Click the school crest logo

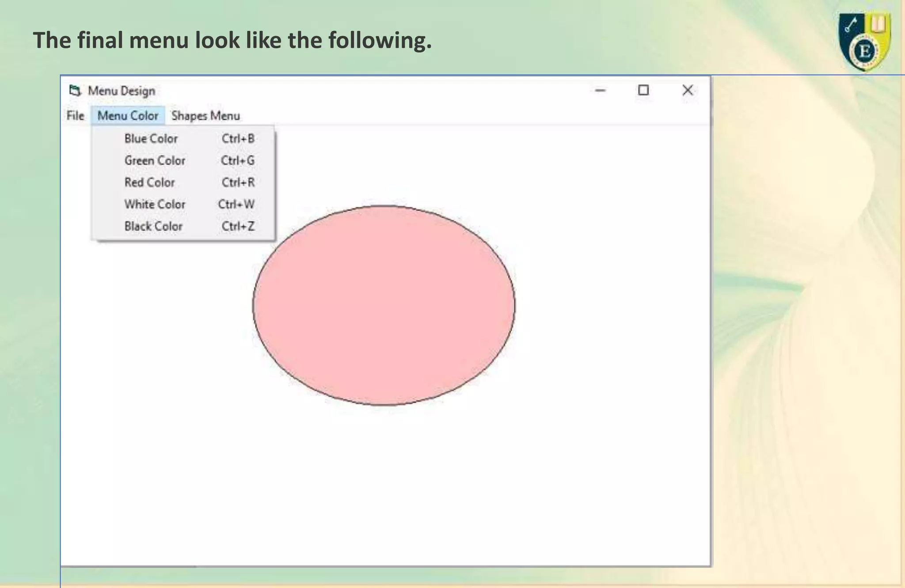864,42
